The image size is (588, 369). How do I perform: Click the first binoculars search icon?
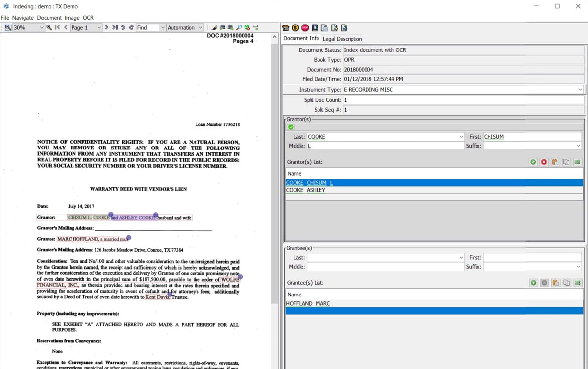pyautogui.click(x=222, y=28)
